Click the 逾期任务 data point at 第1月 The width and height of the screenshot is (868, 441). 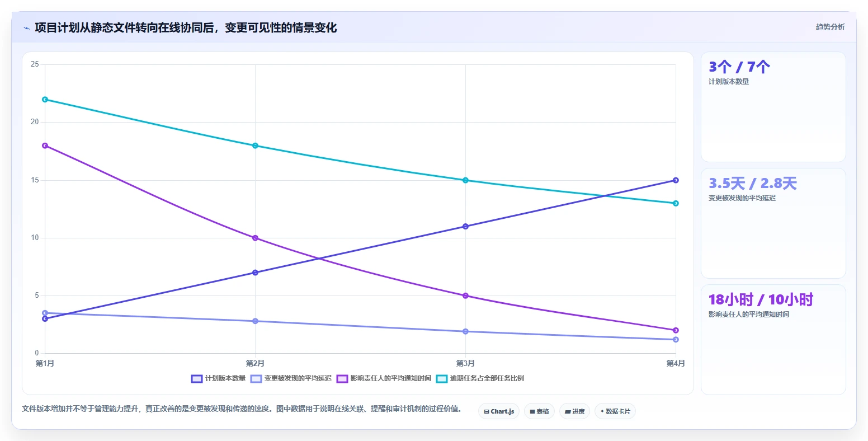coord(45,99)
